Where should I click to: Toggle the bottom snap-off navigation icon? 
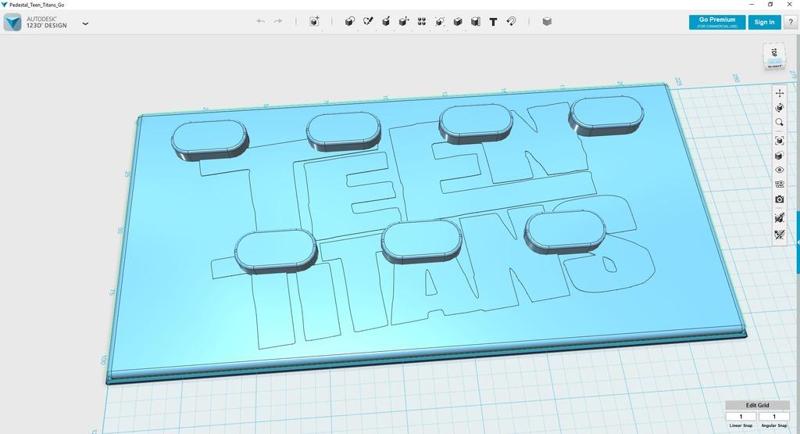point(779,235)
